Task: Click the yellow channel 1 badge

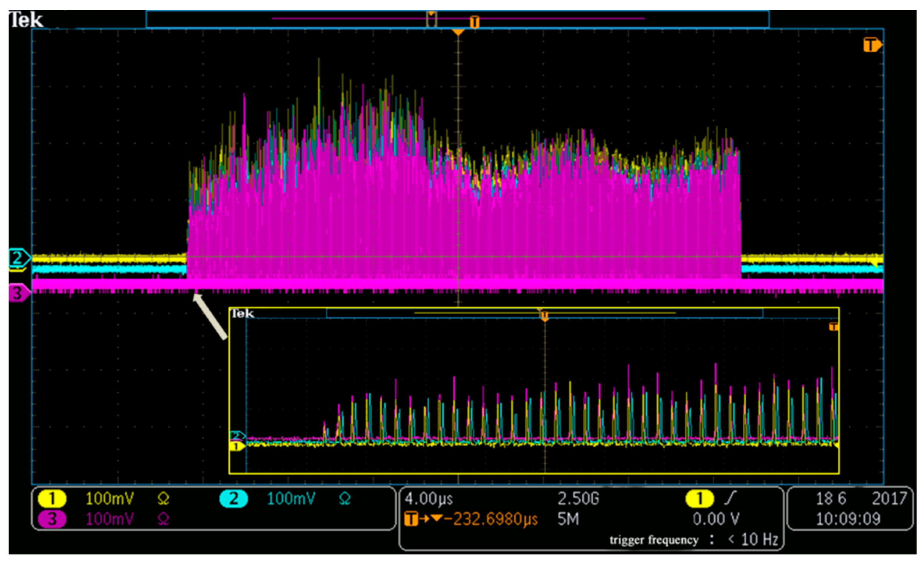Action: click(x=52, y=498)
